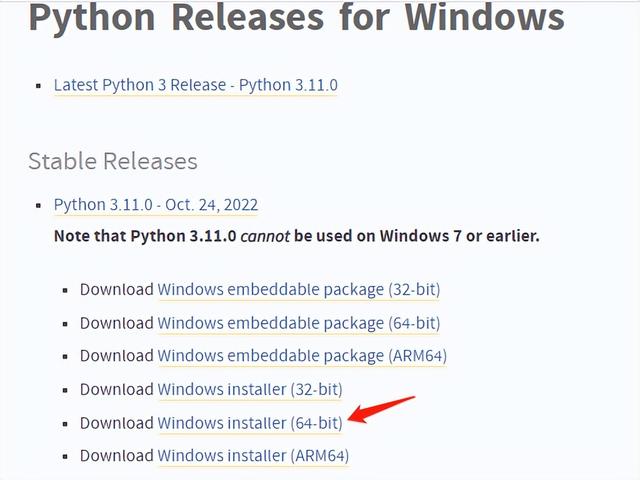Click "Download" text before Windows installer (64-bit)
640x480 pixels.
(x=116, y=423)
